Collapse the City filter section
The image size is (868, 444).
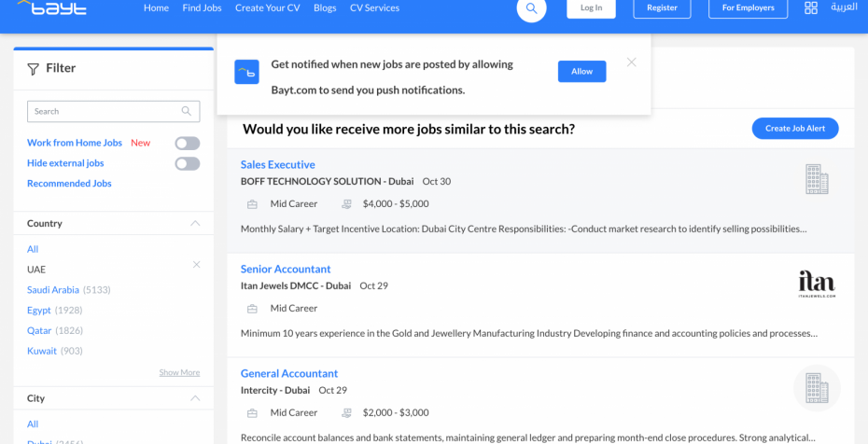click(195, 398)
